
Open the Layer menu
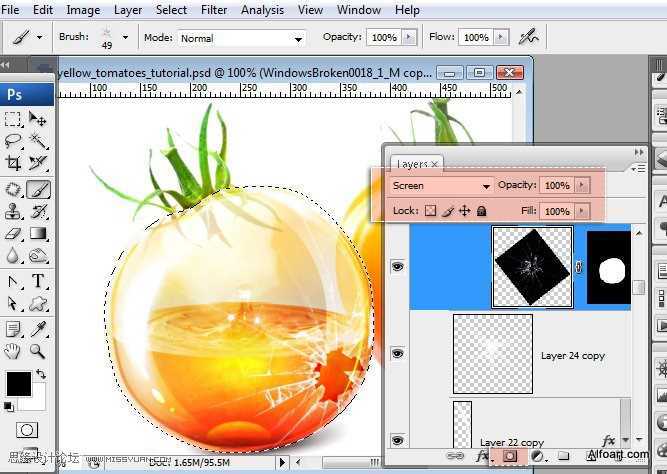pyautogui.click(x=128, y=10)
